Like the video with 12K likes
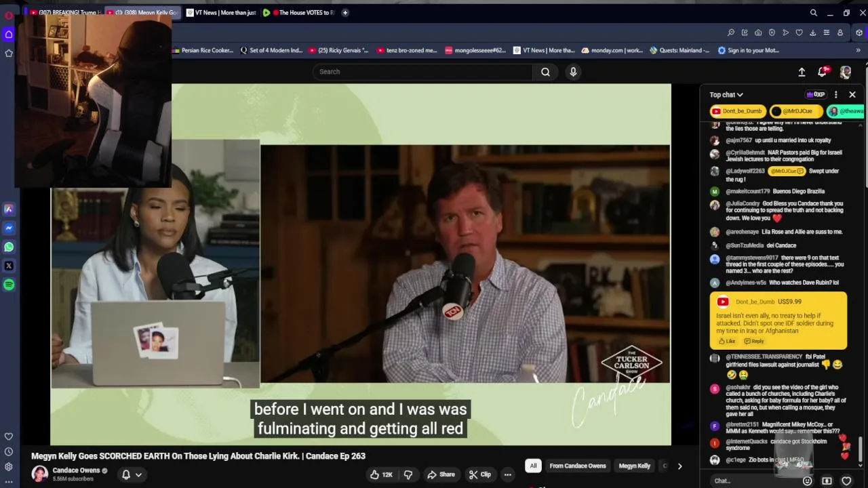The height and width of the screenshot is (488, 868). pyautogui.click(x=380, y=474)
